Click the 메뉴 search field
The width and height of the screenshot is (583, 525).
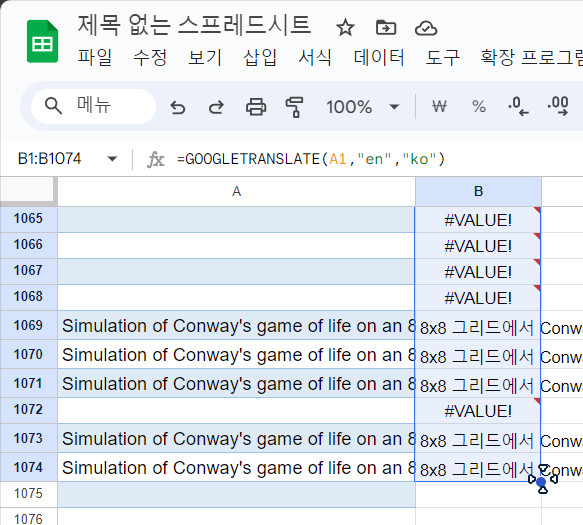coord(93,106)
